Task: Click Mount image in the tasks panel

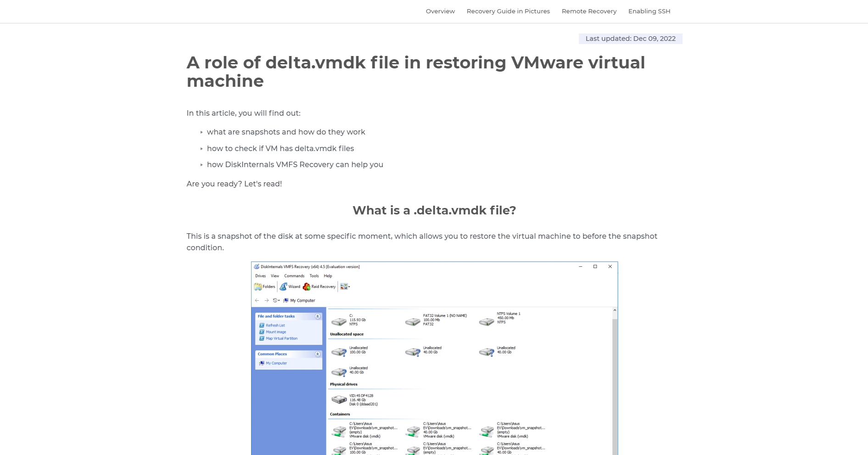Action: coord(273,332)
